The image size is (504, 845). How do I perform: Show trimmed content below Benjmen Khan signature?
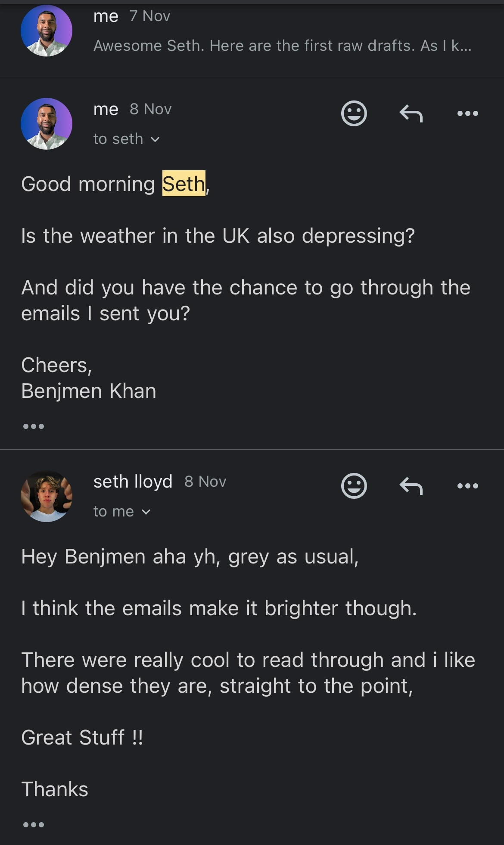click(34, 426)
